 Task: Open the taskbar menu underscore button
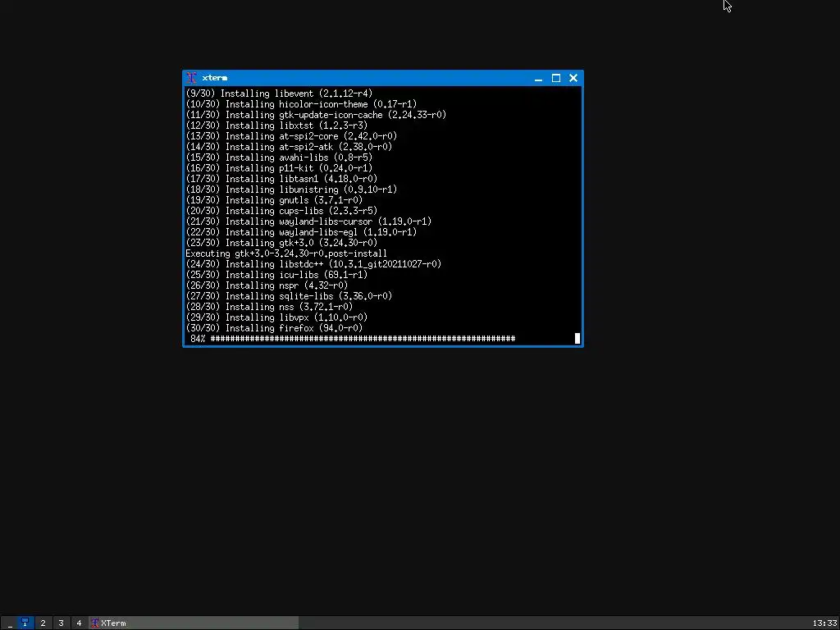click(10, 623)
